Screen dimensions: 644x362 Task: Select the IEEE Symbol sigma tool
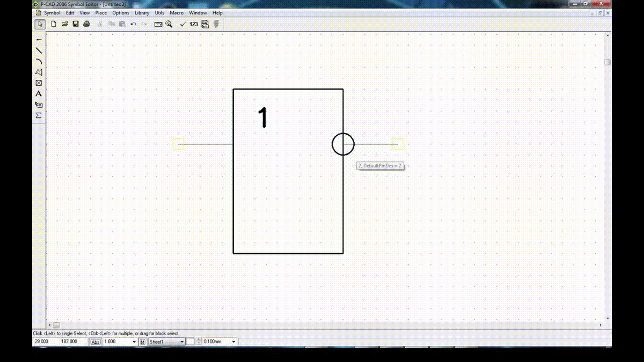(39, 115)
